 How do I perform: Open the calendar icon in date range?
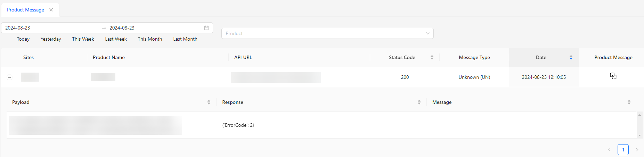206,28
